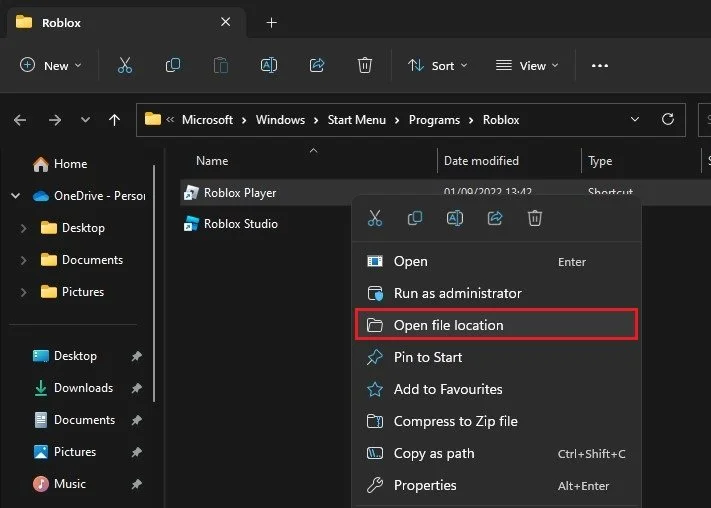Click the Copy icon in the context menu
Image resolution: width=711 pixels, height=508 pixels.
[x=414, y=218]
